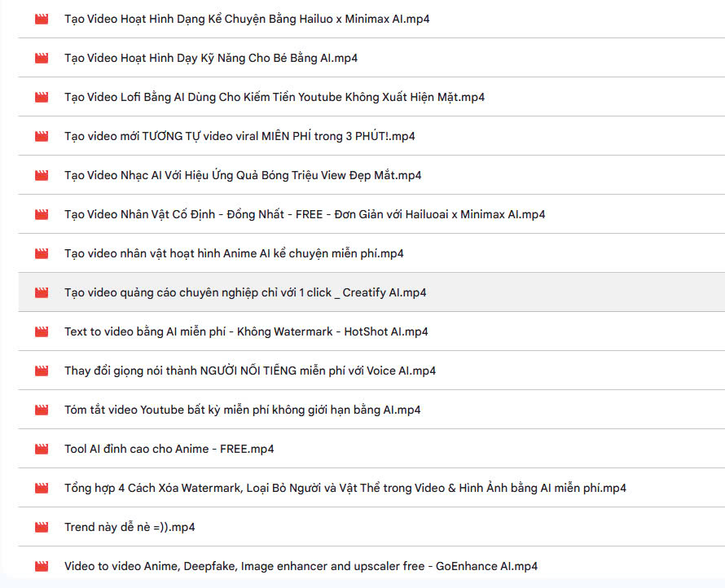Screen dimensions: 725x588
Task: Open Tạo Video Hoạt Hình Dạy Kỹ Năng Cho Bé file
Action: point(210,58)
